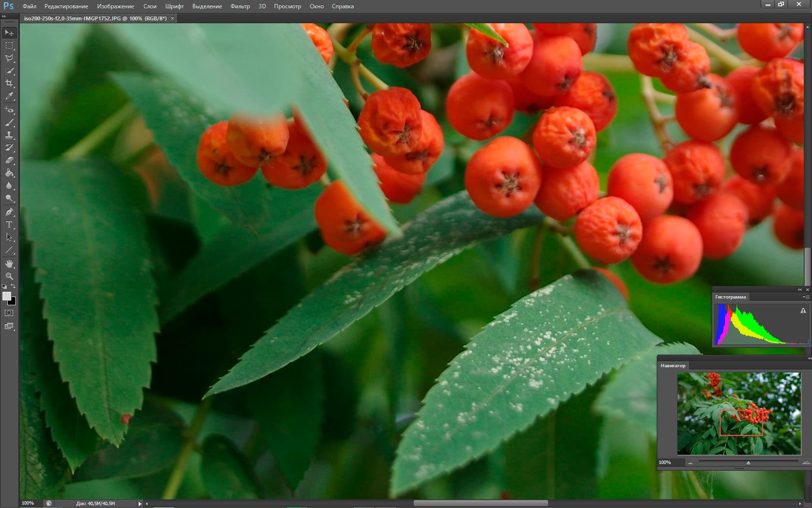Open the Справка menu
The image size is (812, 508).
click(x=343, y=6)
